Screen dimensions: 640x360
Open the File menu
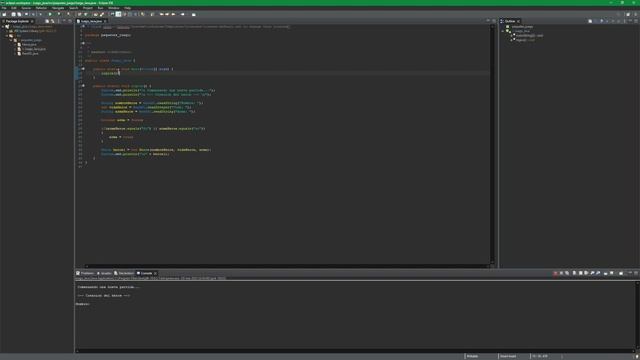pos(4,8)
